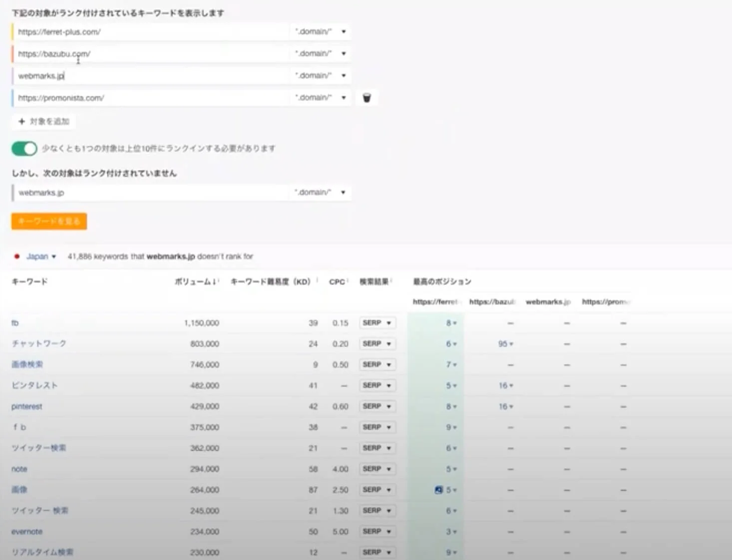
Task: Sort by the 検索結果 column header
Action: (374, 281)
